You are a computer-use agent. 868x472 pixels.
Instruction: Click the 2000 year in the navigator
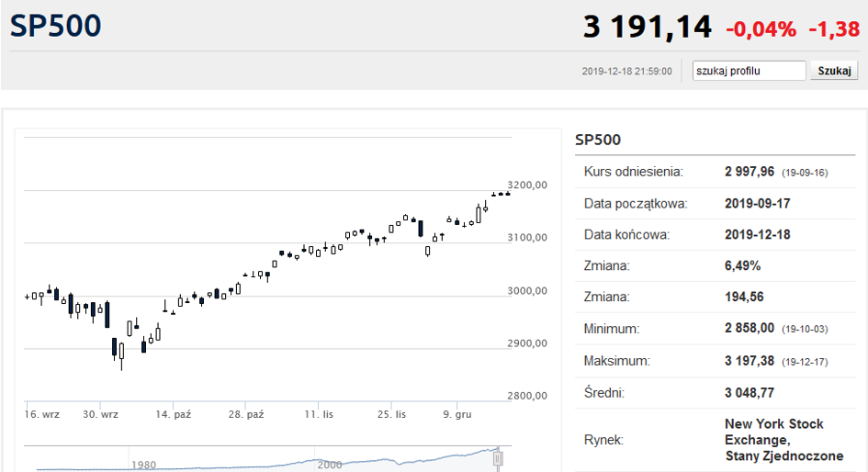click(x=330, y=465)
